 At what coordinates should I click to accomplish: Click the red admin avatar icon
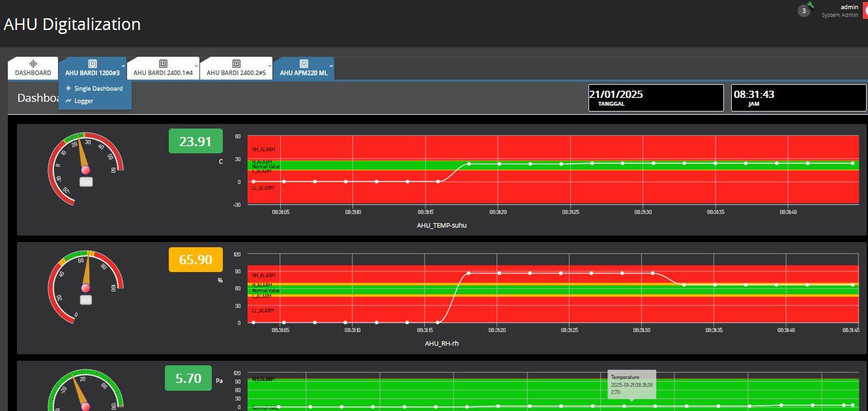point(865,11)
